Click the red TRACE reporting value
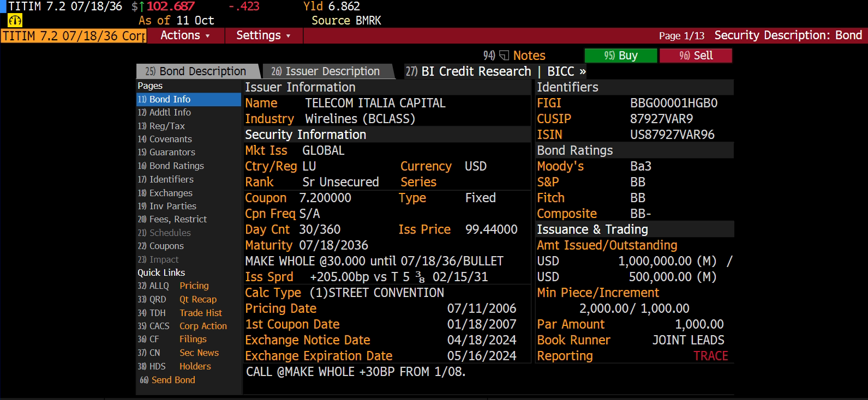868x400 pixels. [710, 356]
